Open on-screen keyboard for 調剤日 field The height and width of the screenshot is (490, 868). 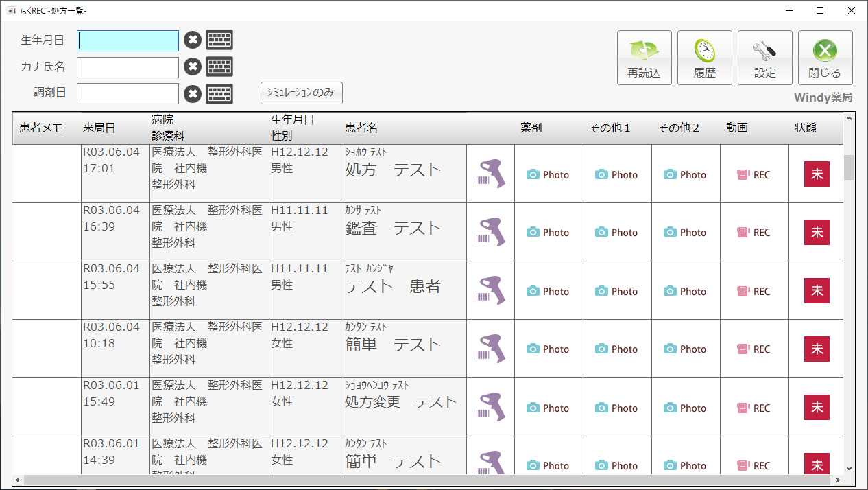[219, 93]
